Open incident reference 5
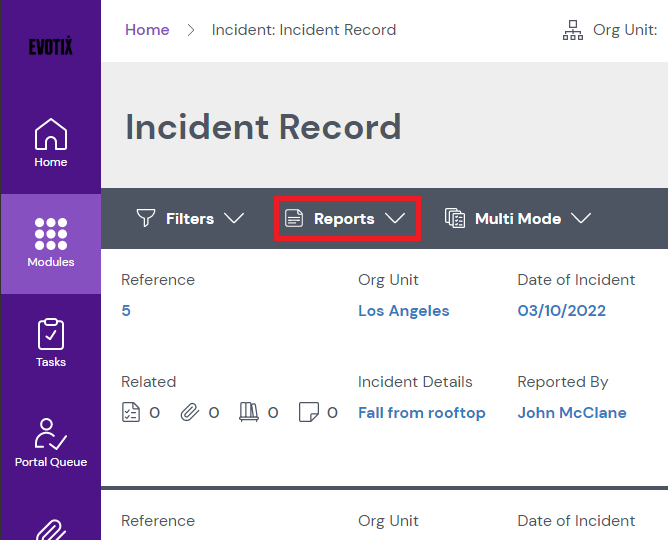Viewport: 668px width, 540px height. (126, 311)
